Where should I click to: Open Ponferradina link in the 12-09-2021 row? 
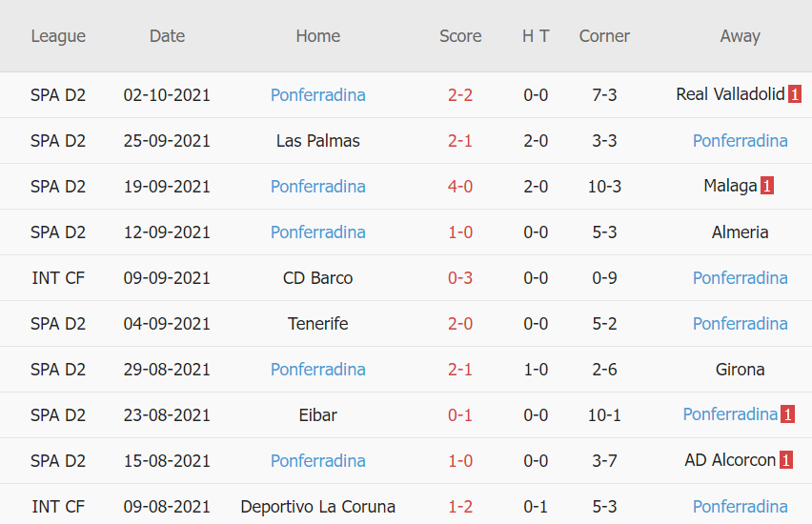tap(317, 232)
